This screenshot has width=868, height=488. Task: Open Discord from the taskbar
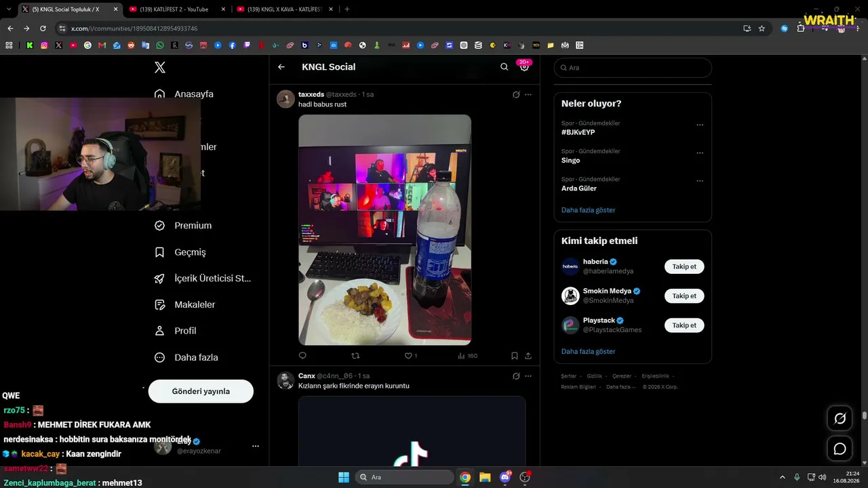coord(505,477)
